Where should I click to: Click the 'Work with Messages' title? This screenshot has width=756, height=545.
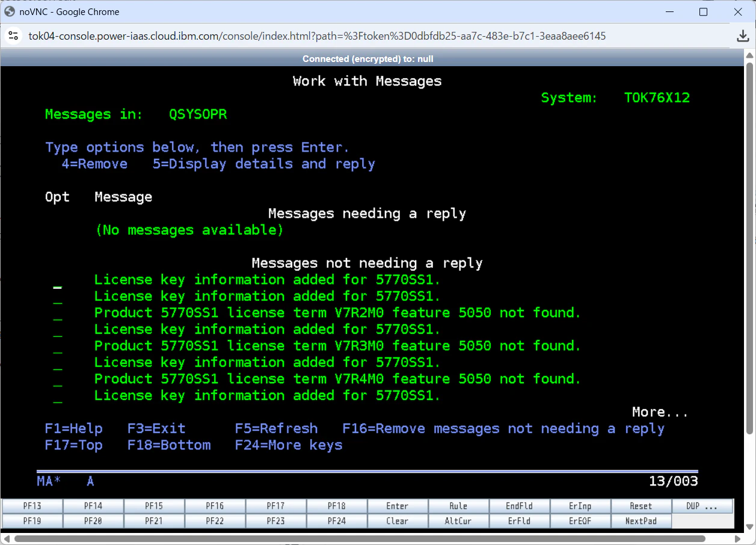[367, 81]
